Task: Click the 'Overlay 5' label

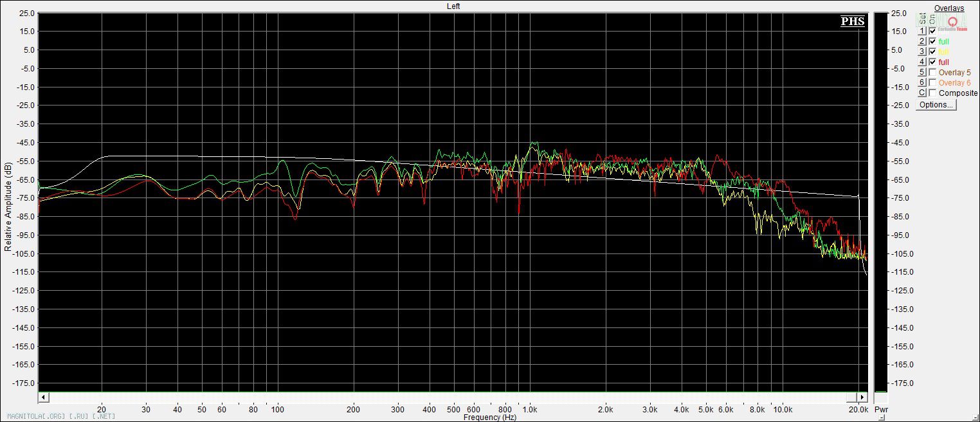Action: click(955, 72)
